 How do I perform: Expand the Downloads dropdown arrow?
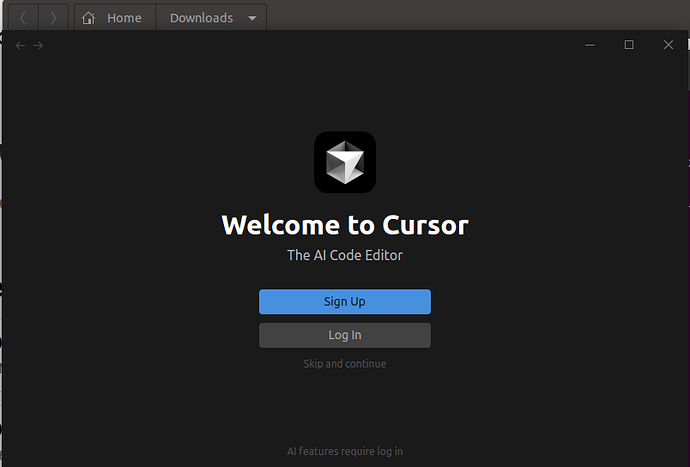[x=252, y=18]
